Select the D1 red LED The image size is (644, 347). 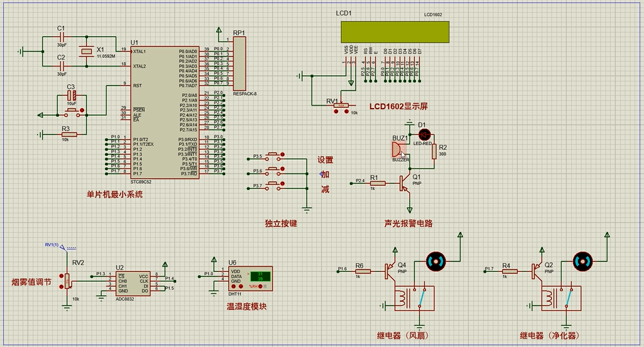(x=425, y=134)
